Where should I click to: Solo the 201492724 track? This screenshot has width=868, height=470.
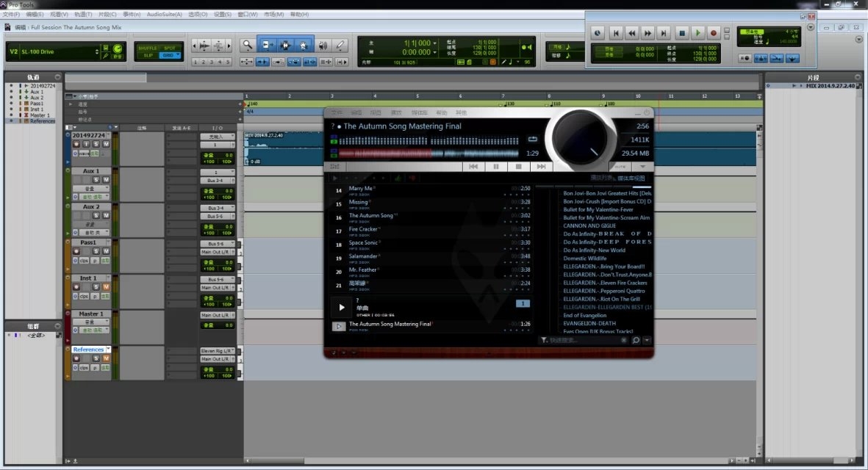[x=96, y=145]
